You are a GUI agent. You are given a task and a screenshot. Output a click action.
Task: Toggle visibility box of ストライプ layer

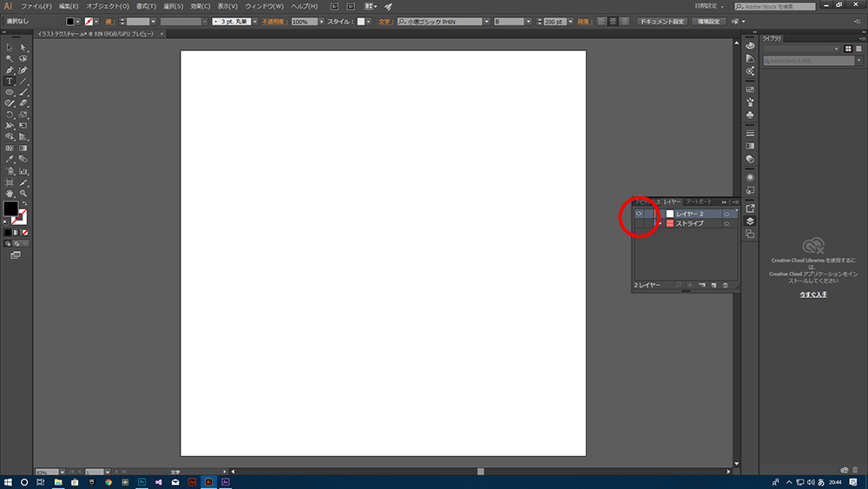pos(639,224)
